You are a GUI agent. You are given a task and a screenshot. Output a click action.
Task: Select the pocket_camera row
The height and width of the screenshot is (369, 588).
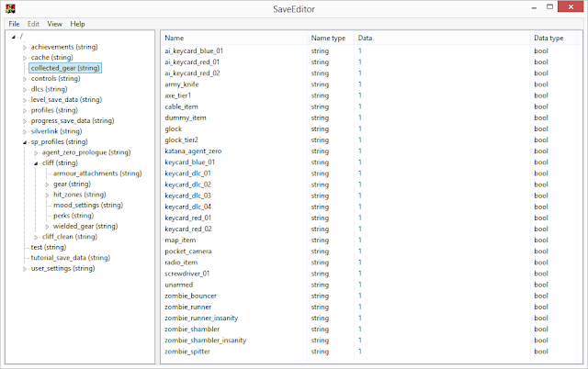pyautogui.click(x=190, y=251)
